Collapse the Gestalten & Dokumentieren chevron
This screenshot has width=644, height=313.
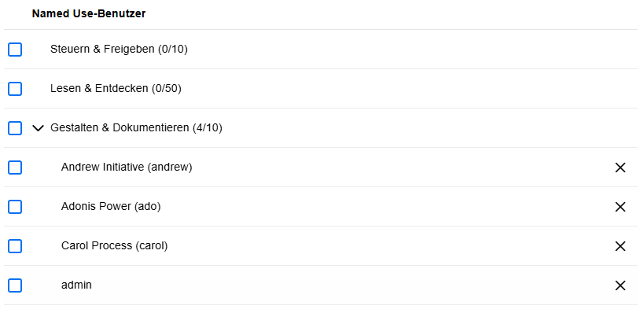(x=38, y=128)
